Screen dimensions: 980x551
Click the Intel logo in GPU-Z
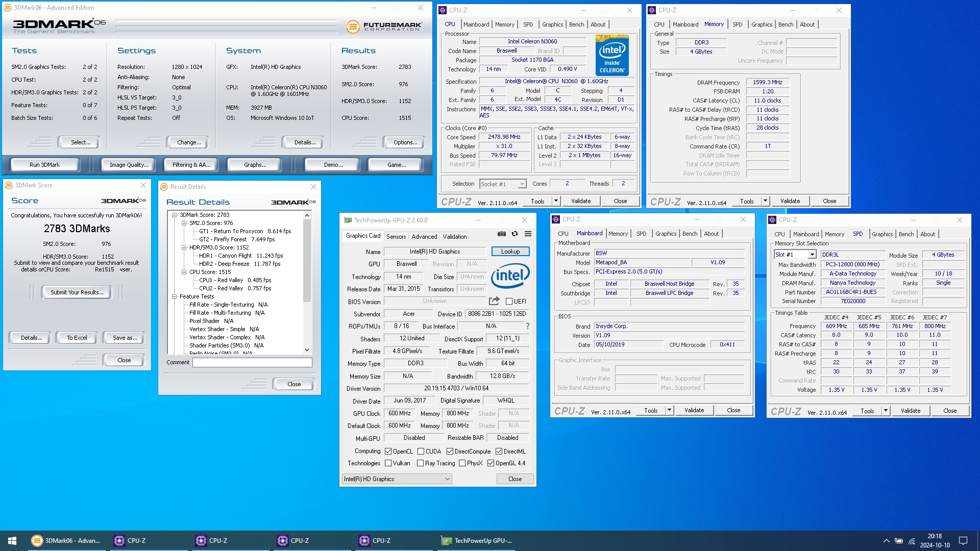510,276
